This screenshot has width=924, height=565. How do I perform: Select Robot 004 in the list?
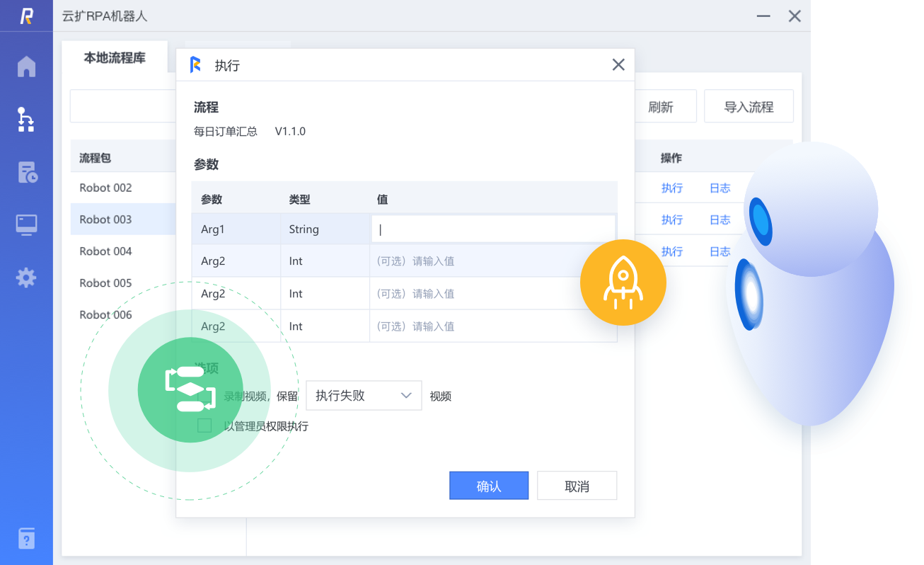pos(106,251)
